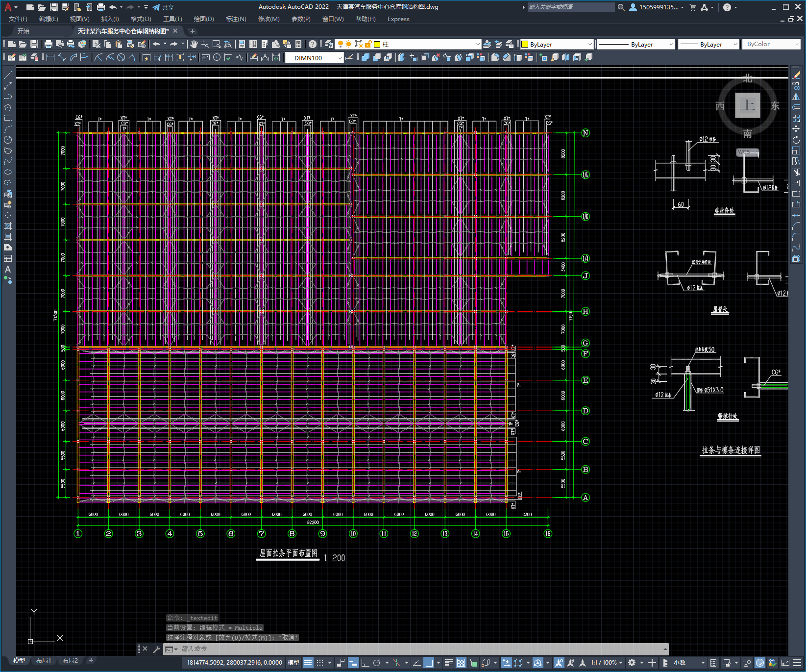The height and width of the screenshot is (672, 806).
Task: Open the QuickCalc calculator icon
Action: click(298, 44)
